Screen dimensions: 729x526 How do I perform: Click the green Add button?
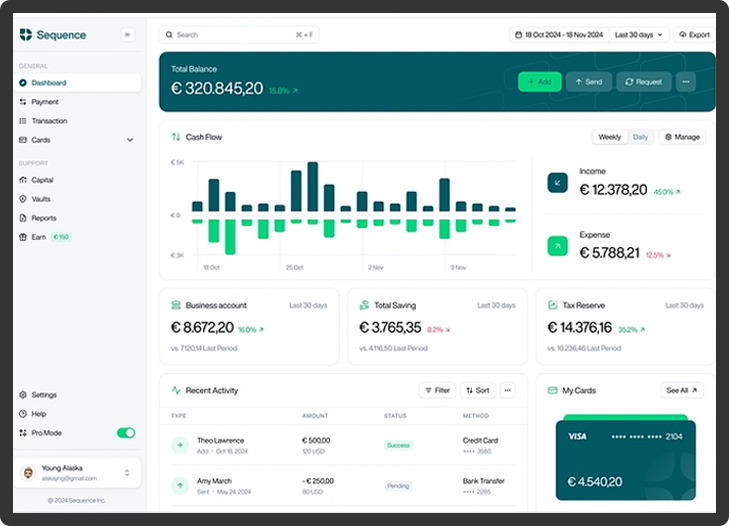pyautogui.click(x=539, y=82)
